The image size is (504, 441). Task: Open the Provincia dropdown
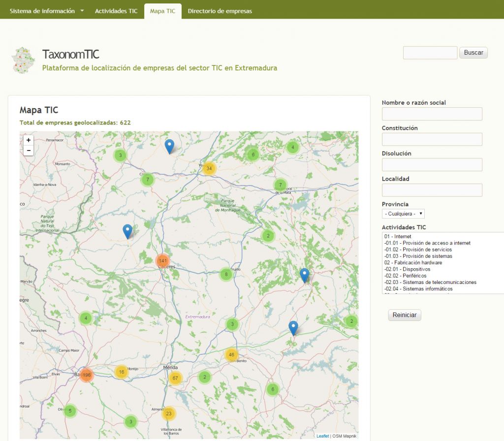tap(403, 214)
